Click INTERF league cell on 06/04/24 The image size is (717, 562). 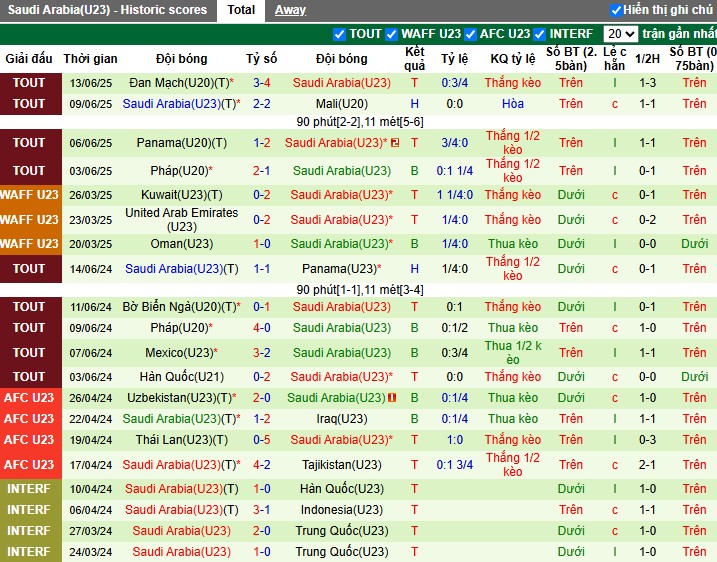point(31,510)
